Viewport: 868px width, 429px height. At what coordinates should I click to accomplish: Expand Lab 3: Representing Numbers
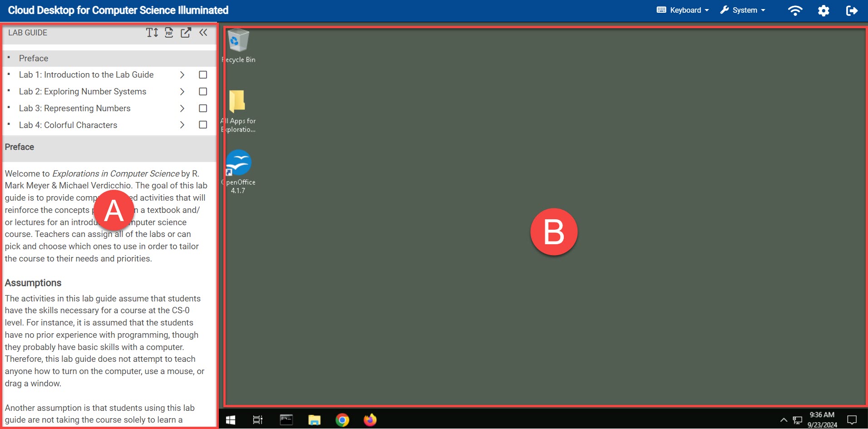tap(182, 108)
